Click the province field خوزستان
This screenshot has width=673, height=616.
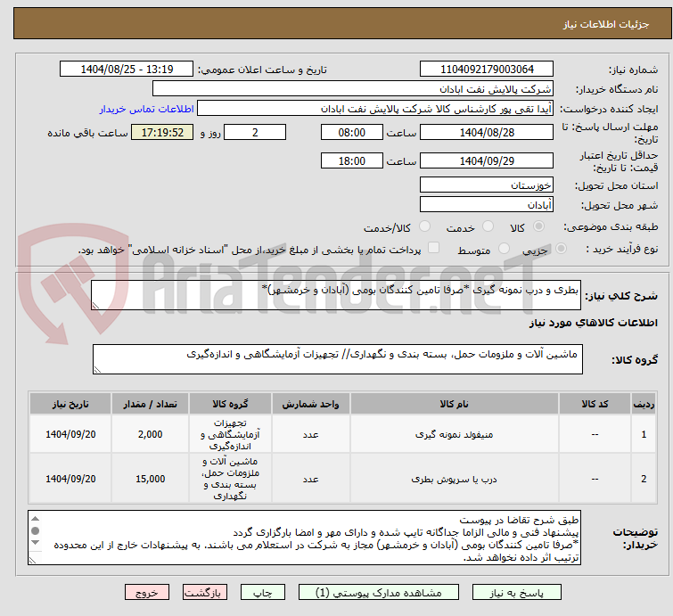pyautogui.click(x=487, y=185)
